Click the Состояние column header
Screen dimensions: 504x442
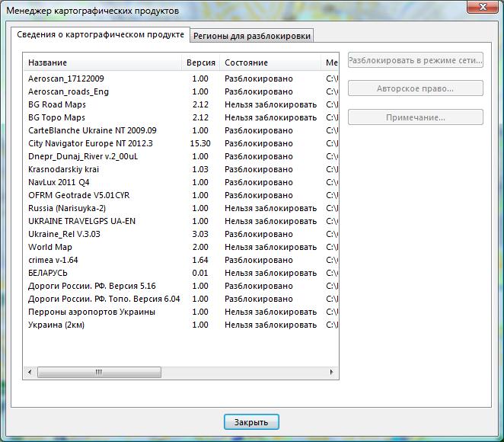click(x=270, y=62)
